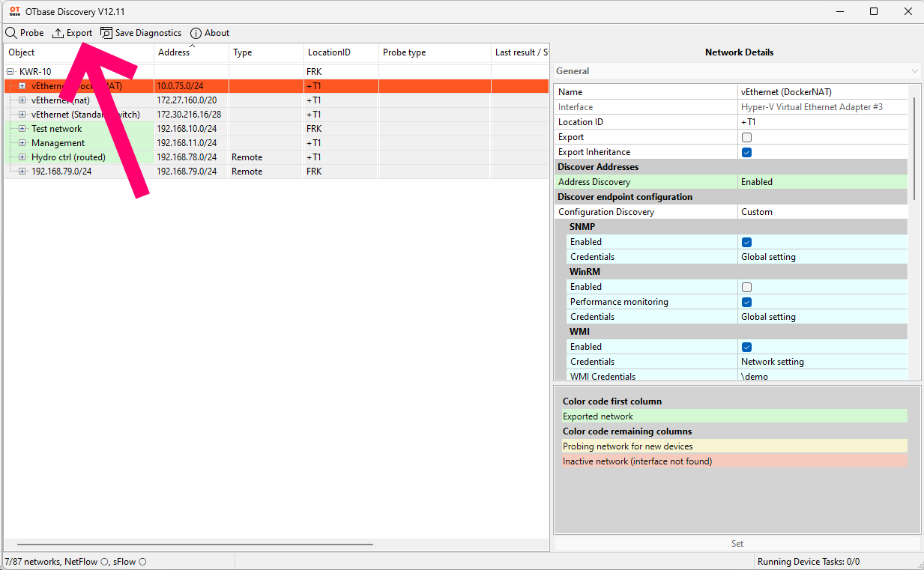
Task: Click the Exported network legend entry
Action: (x=734, y=416)
